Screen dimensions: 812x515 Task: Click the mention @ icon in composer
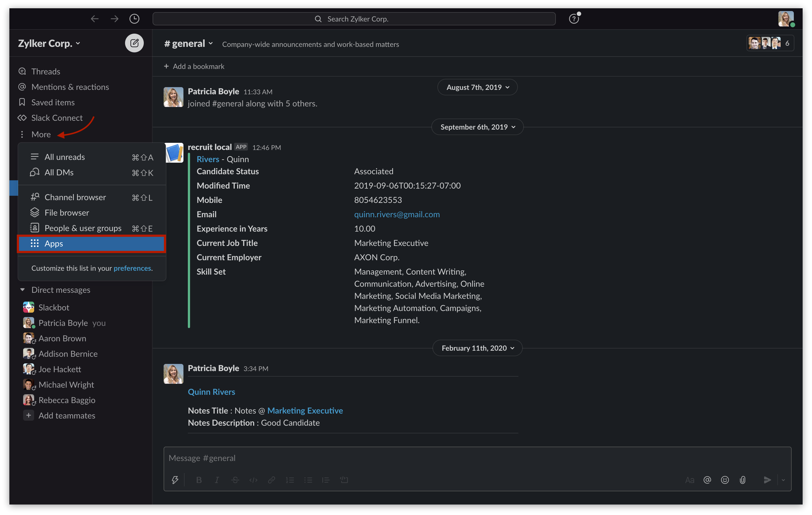tap(707, 479)
